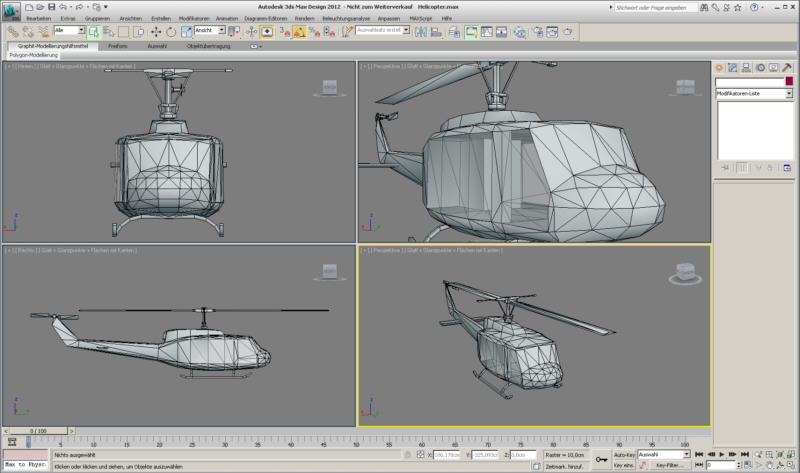Click the Render teapot icon
Screen dimensions: 800x473
[x=568, y=32]
